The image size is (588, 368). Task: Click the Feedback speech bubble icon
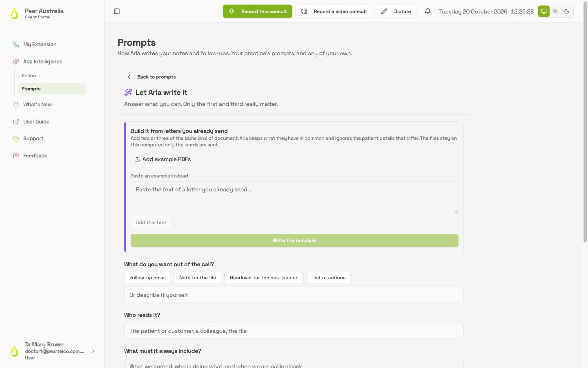tap(16, 156)
